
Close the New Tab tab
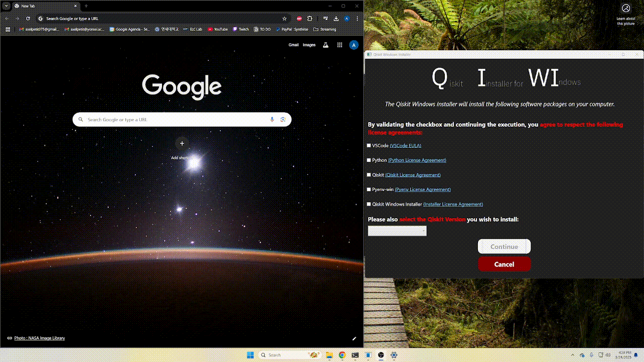75,6
